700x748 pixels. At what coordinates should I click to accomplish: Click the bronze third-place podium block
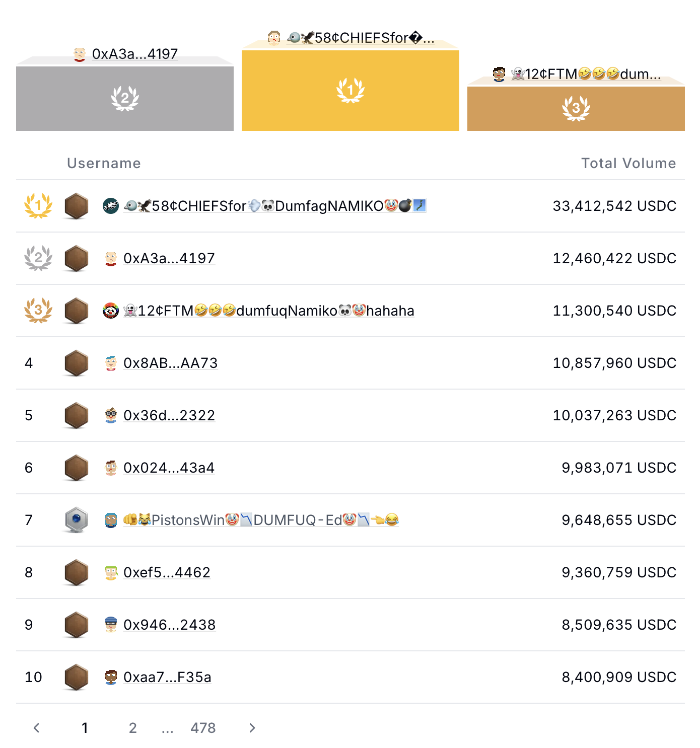click(x=576, y=109)
